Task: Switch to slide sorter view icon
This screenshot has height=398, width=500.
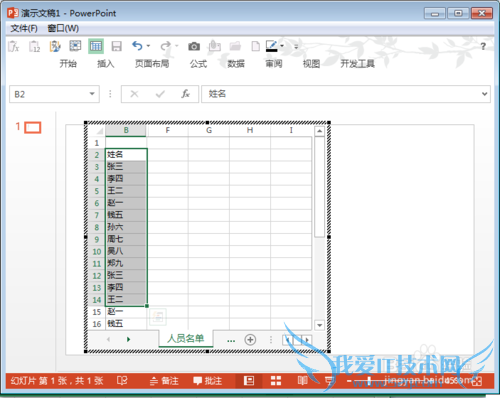Action: coord(276,380)
